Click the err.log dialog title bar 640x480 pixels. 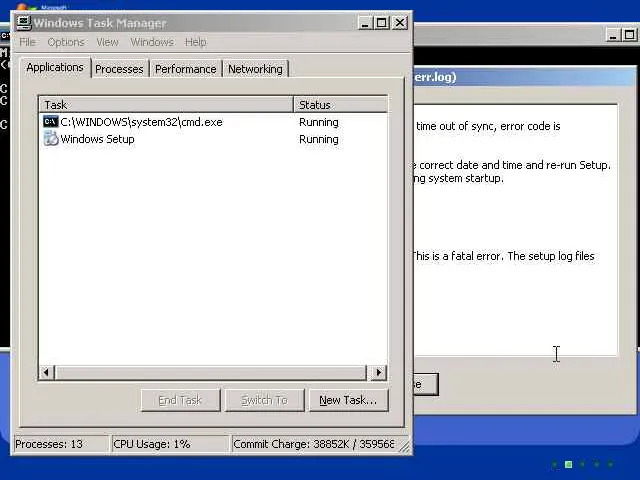[525, 77]
